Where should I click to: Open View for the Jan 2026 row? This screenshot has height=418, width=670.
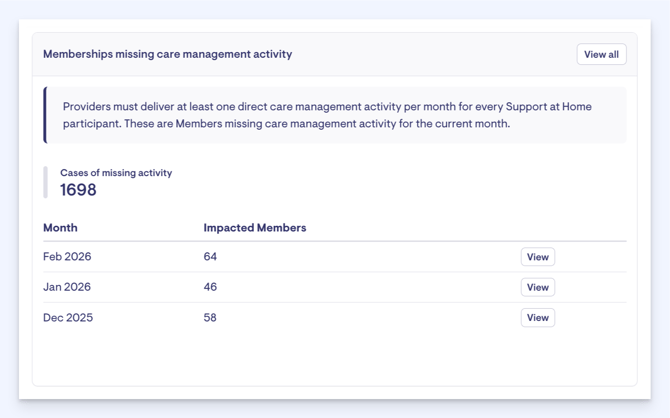[x=537, y=287]
